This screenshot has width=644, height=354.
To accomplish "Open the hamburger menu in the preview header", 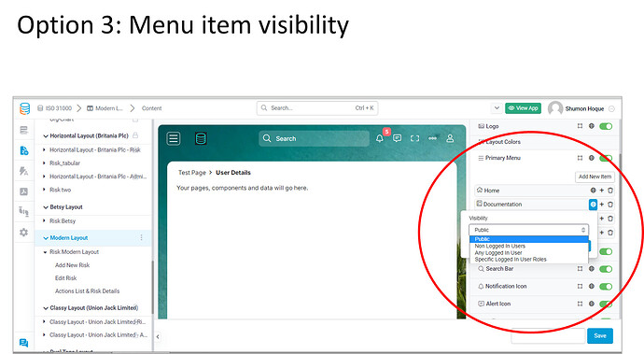I will 174,138.
